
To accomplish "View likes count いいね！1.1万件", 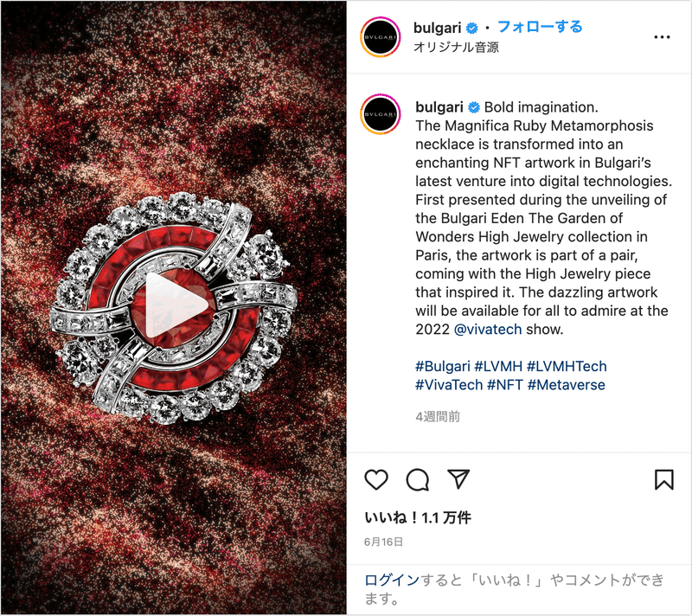I will [x=418, y=517].
